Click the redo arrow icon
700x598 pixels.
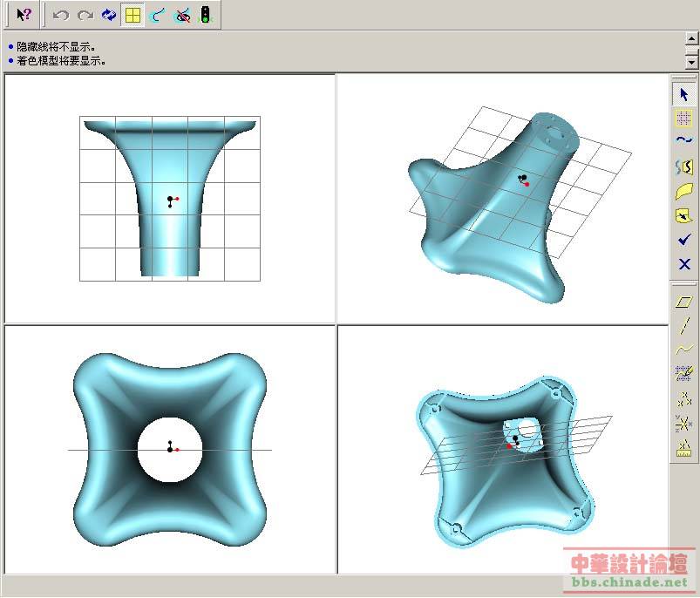coord(85,16)
